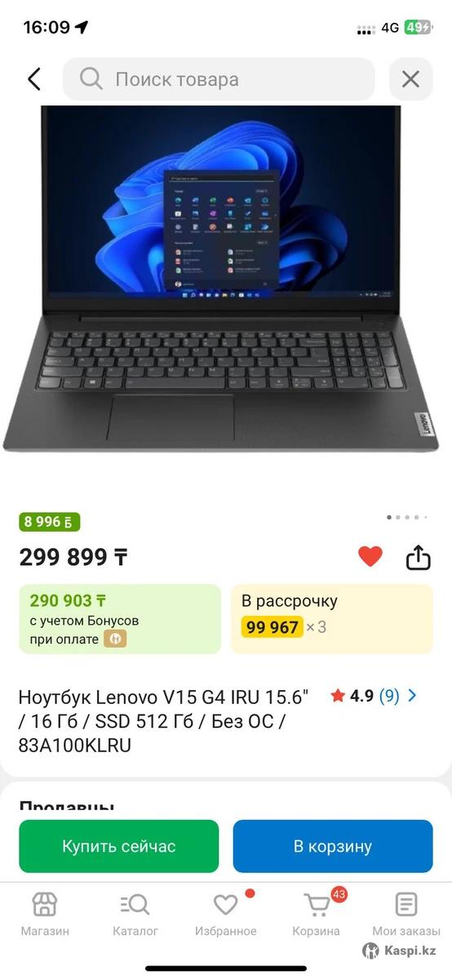The width and height of the screenshot is (452, 980).
Task: Clear search with the X button
Action: [410, 79]
